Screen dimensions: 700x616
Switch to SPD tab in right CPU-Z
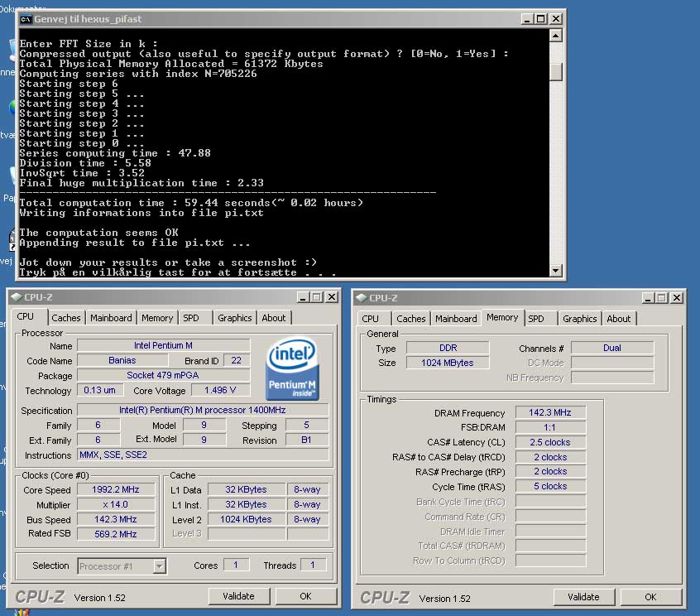click(x=536, y=319)
